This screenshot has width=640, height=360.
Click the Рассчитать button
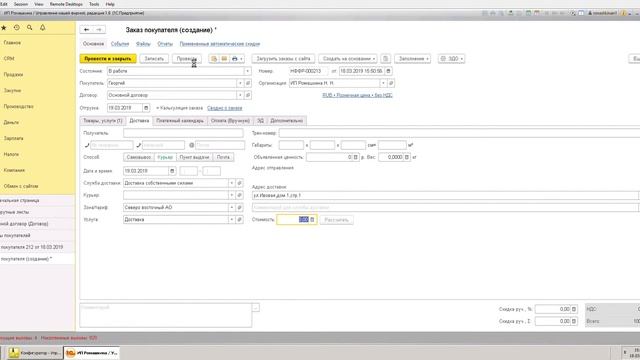337,220
